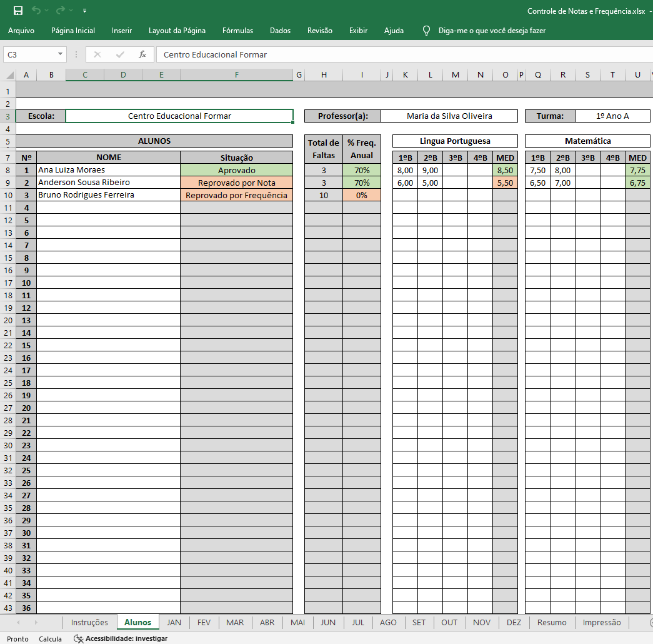Open the Name Box dropdown arrow
The image size is (653, 644).
pyautogui.click(x=60, y=54)
